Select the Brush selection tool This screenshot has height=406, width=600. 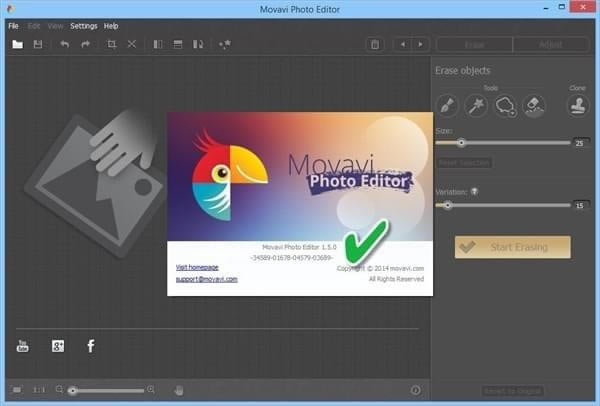(448, 106)
